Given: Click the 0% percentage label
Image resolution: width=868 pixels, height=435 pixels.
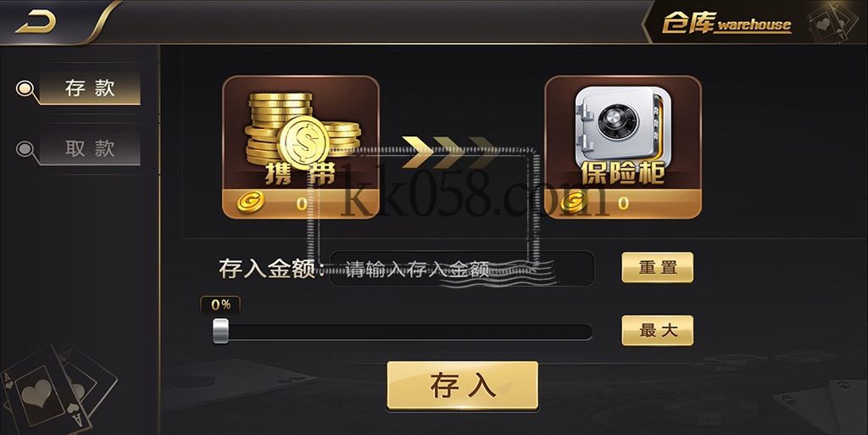Looking at the screenshot, I should 220,304.
